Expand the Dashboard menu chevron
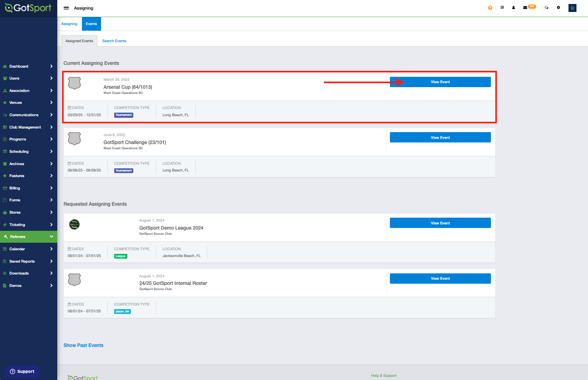The height and width of the screenshot is (380, 588). tap(51, 66)
